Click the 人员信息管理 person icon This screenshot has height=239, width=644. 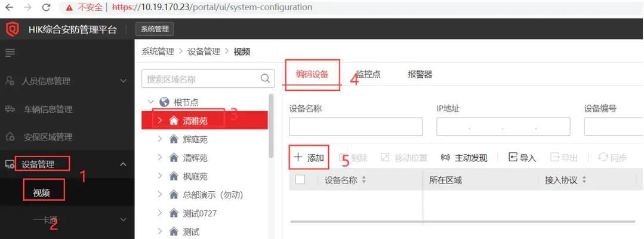10,81
